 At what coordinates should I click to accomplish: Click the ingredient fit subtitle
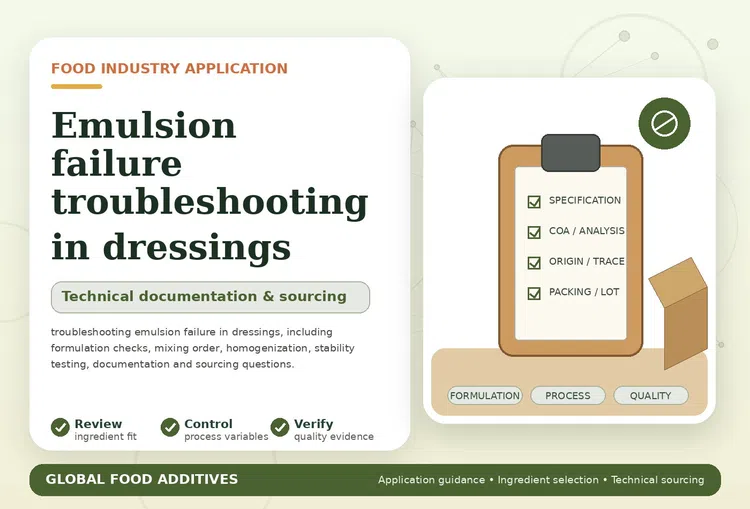[x=106, y=436]
